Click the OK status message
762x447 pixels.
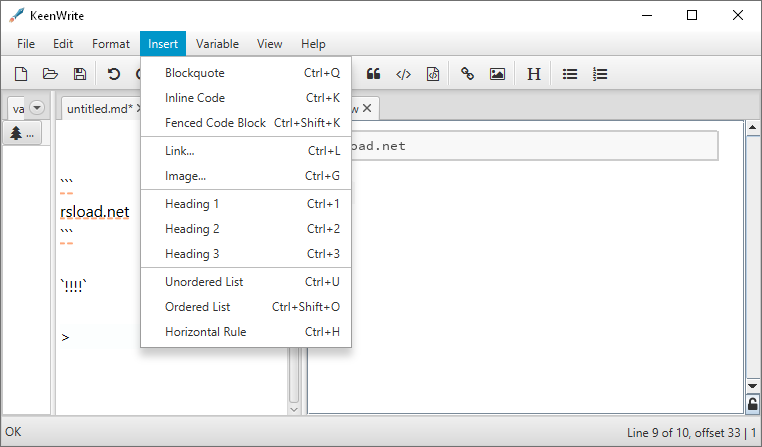tap(13, 431)
